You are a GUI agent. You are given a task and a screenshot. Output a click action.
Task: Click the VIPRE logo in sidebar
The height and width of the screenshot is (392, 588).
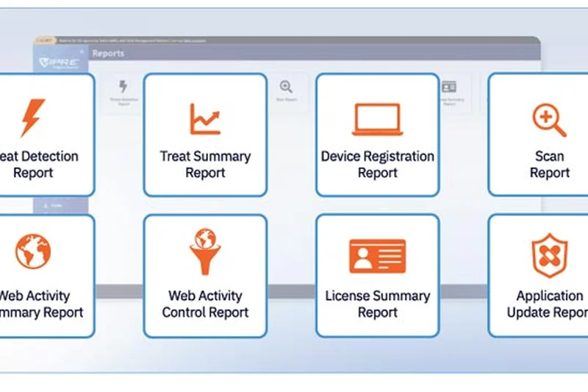tap(60, 63)
